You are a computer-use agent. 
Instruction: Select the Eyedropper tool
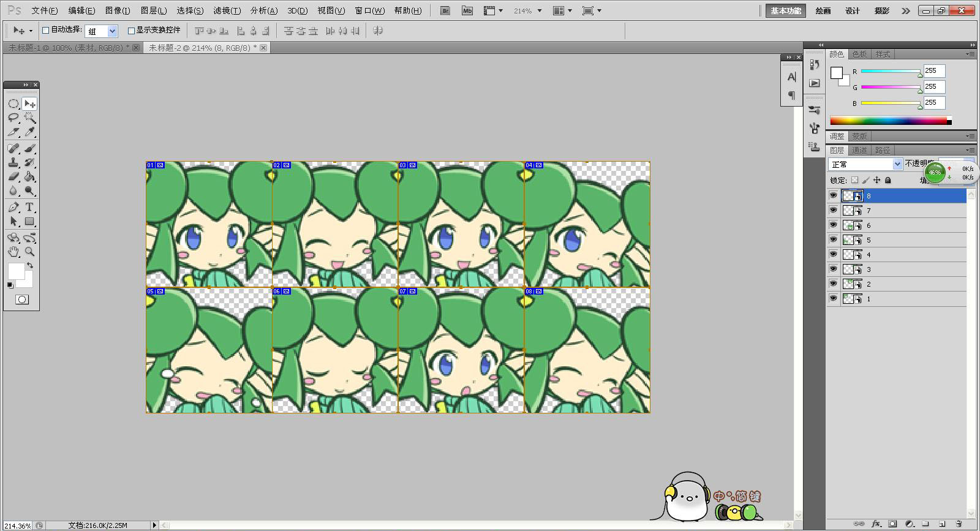[x=29, y=132]
